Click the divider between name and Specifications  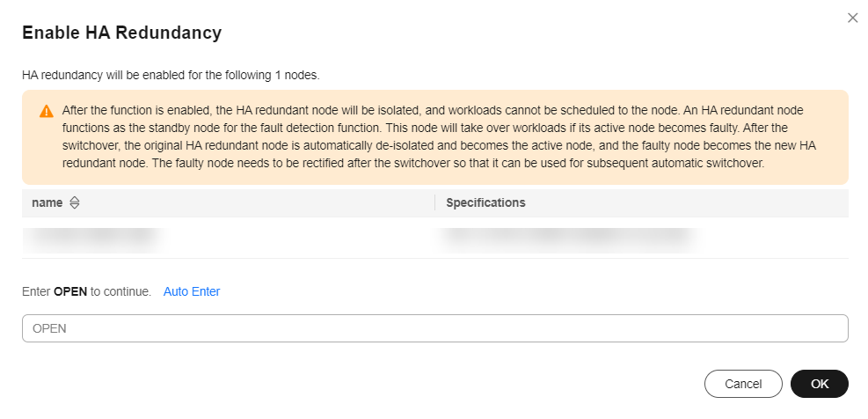[x=435, y=202]
